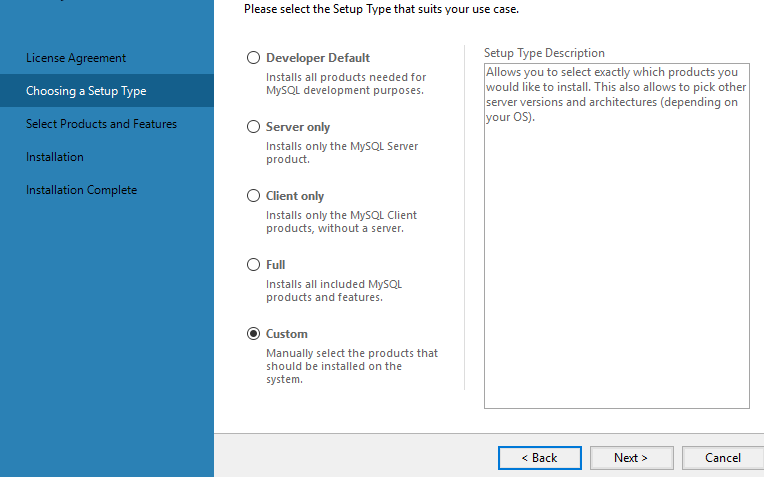The image size is (764, 477).
Task: Click 'Please select the Setup Type' instruction text
Action: point(382,9)
